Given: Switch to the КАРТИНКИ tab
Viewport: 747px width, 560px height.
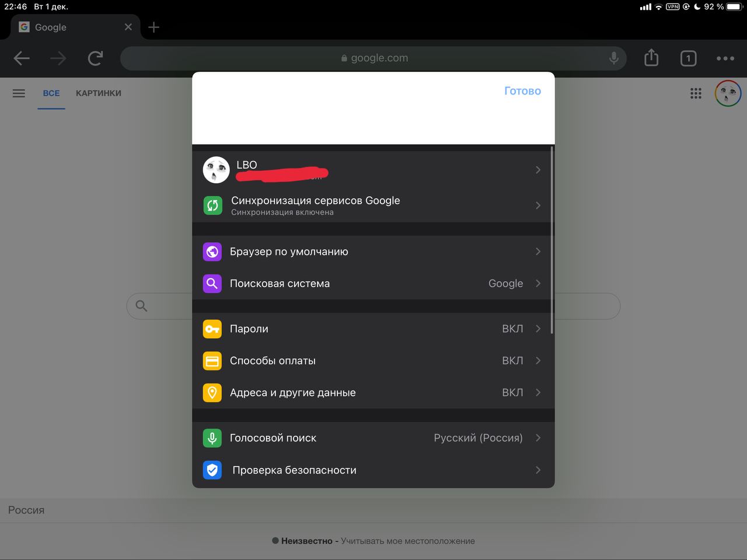Looking at the screenshot, I should (99, 93).
